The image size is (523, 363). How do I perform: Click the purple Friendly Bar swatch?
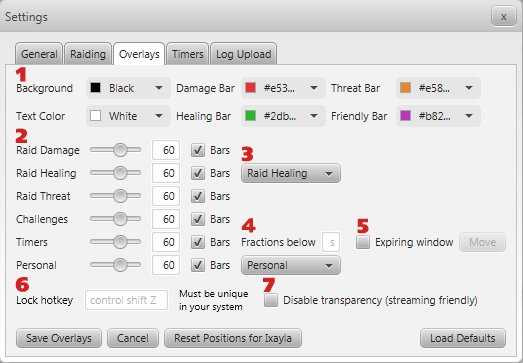(x=405, y=116)
